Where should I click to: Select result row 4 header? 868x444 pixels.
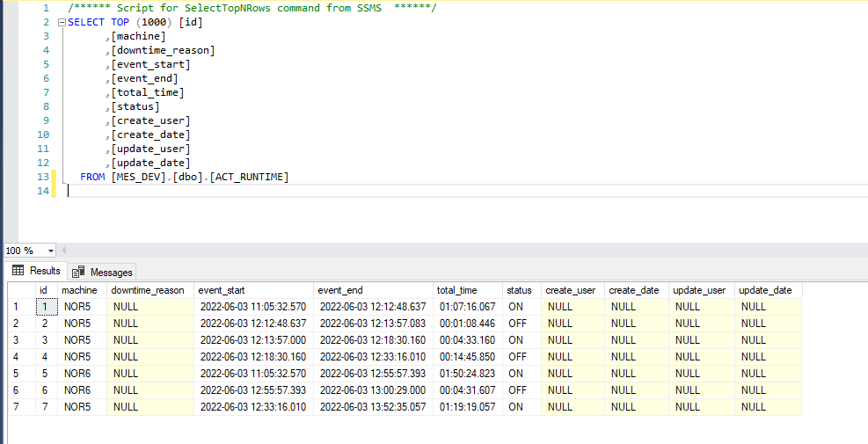[x=22, y=357]
